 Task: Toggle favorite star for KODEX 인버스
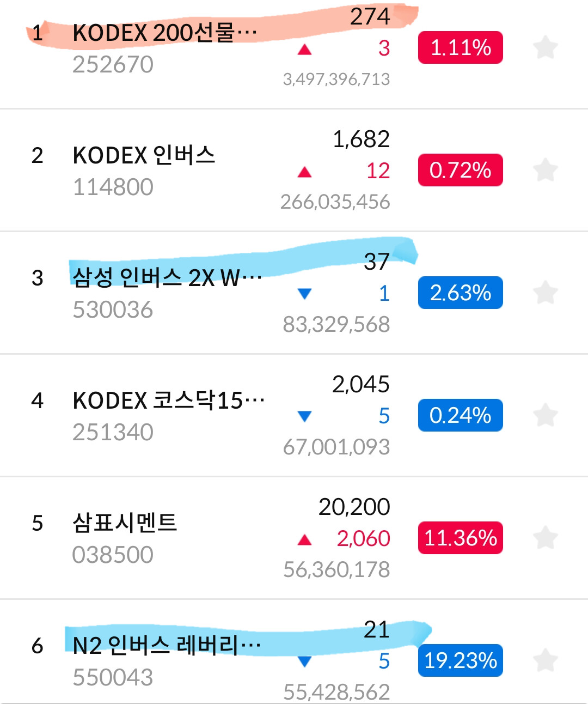(545, 170)
